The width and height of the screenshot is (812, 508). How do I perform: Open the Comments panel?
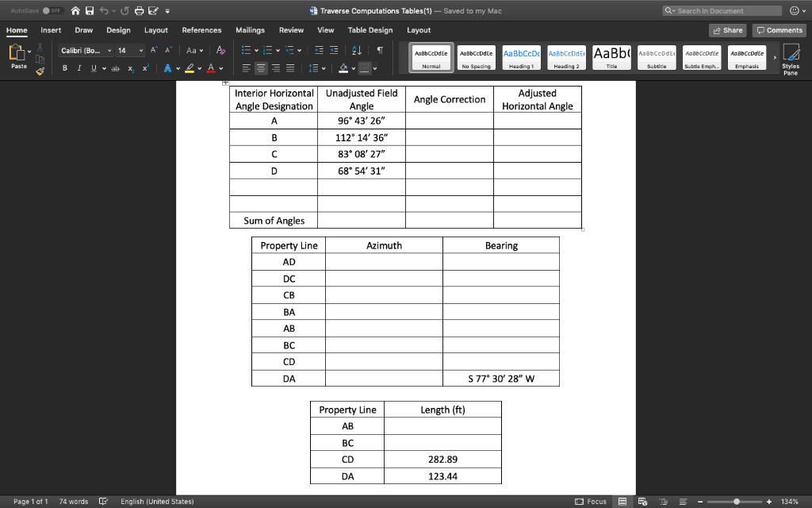click(778, 29)
